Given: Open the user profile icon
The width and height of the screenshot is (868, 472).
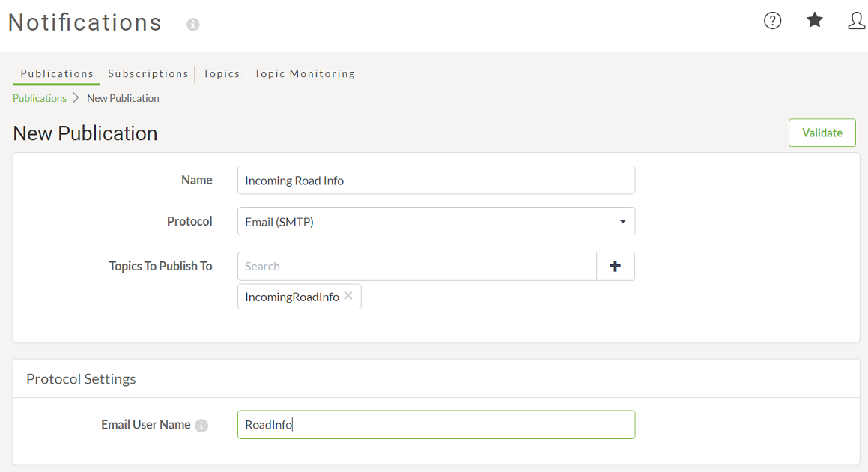Looking at the screenshot, I should click(856, 21).
